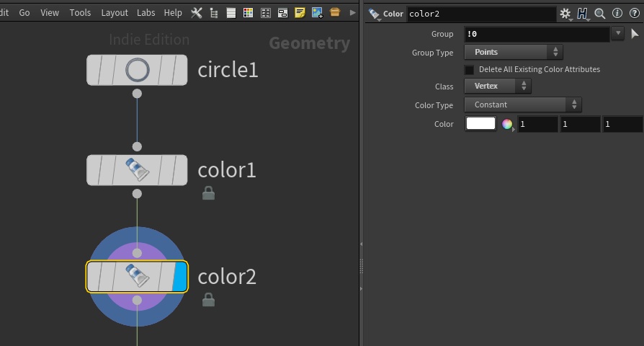This screenshot has width=644, height=346.
Task: Click the Color operator type icon
Action: [374, 14]
